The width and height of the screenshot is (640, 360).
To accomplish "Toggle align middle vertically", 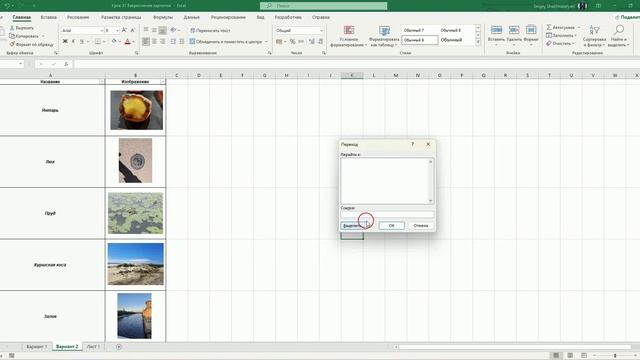I will 154,30.
